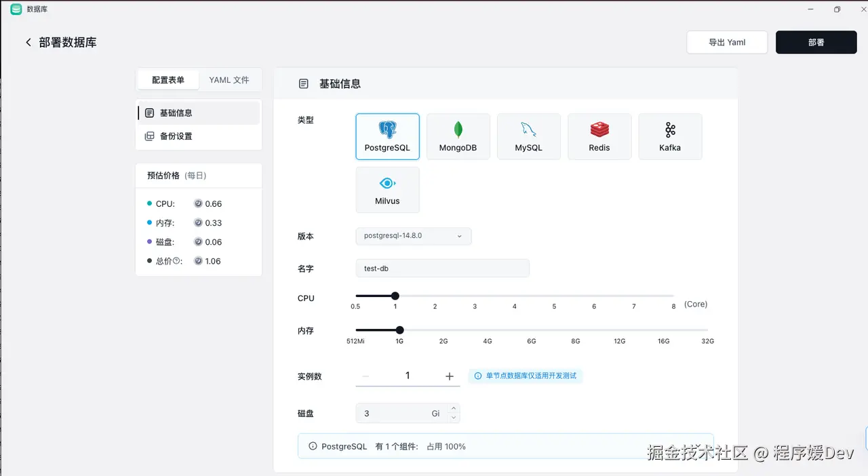Switch to the YAML 文件 tab
Image resolution: width=868 pixels, height=476 pixels.
(x=229, y=80)
